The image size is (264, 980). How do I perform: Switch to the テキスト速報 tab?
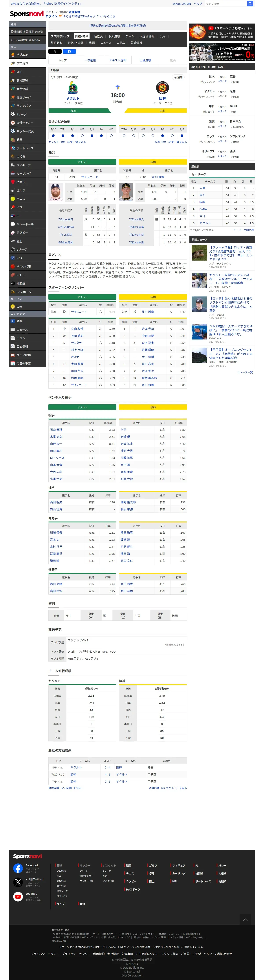click(x=117, y=60)
